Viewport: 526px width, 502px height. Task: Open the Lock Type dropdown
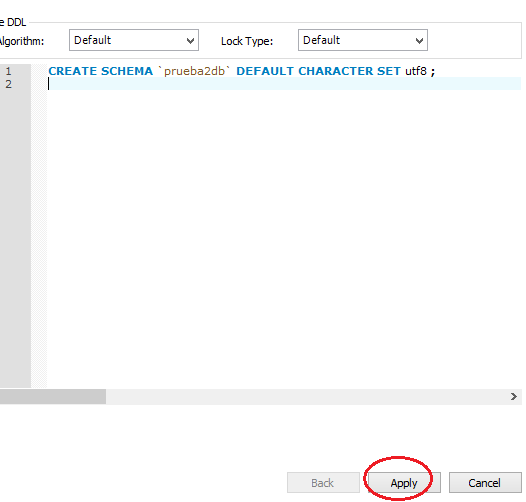[x=363, y=40]
